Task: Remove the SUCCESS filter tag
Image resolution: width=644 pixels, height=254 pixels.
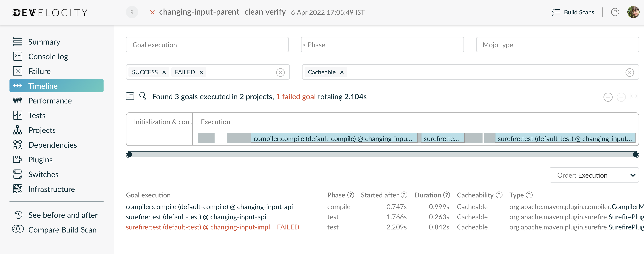Action: pyautogui.click(x=164, y=72)
